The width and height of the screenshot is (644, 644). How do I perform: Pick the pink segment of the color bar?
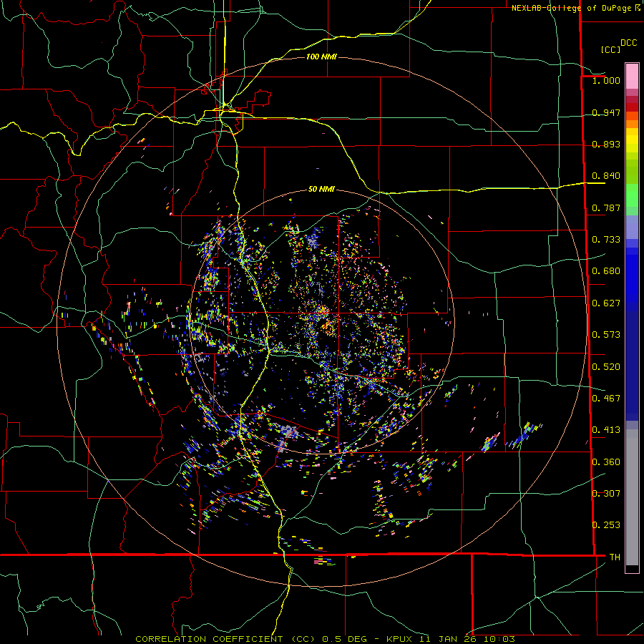tap(632, 77)
